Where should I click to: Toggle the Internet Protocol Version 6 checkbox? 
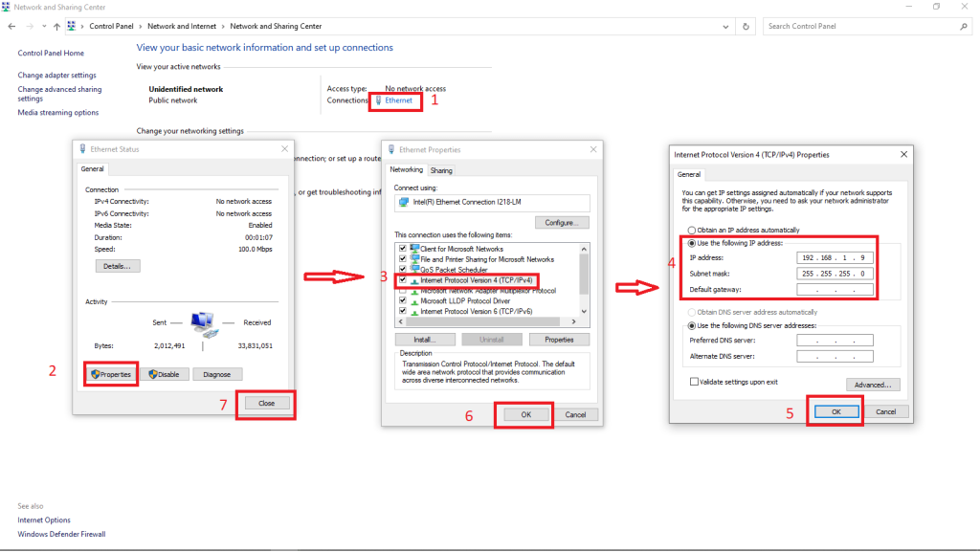pos(403,310)
